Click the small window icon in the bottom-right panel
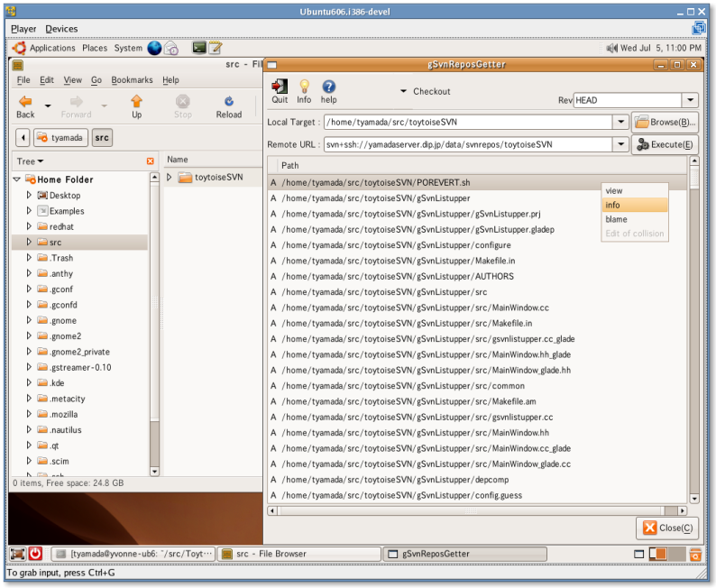The width and height of the screenshot is (716, 588). coord(638,555)
